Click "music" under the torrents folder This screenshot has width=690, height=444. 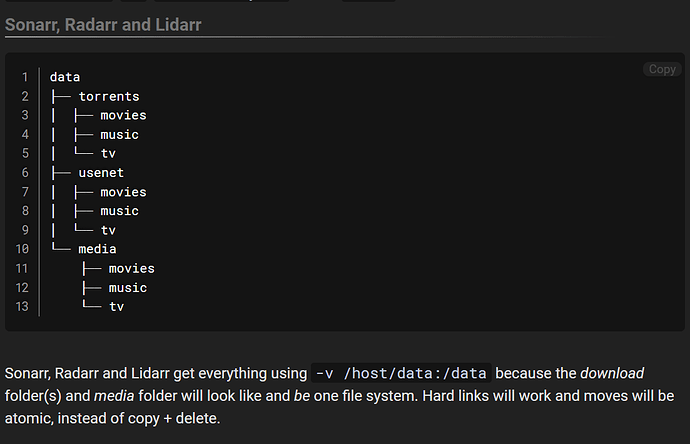(119, 135)
